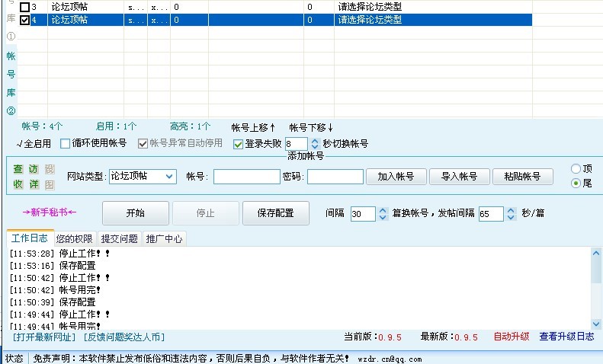
Task: Click the green 收 icon button
Action: pos(18,184)
